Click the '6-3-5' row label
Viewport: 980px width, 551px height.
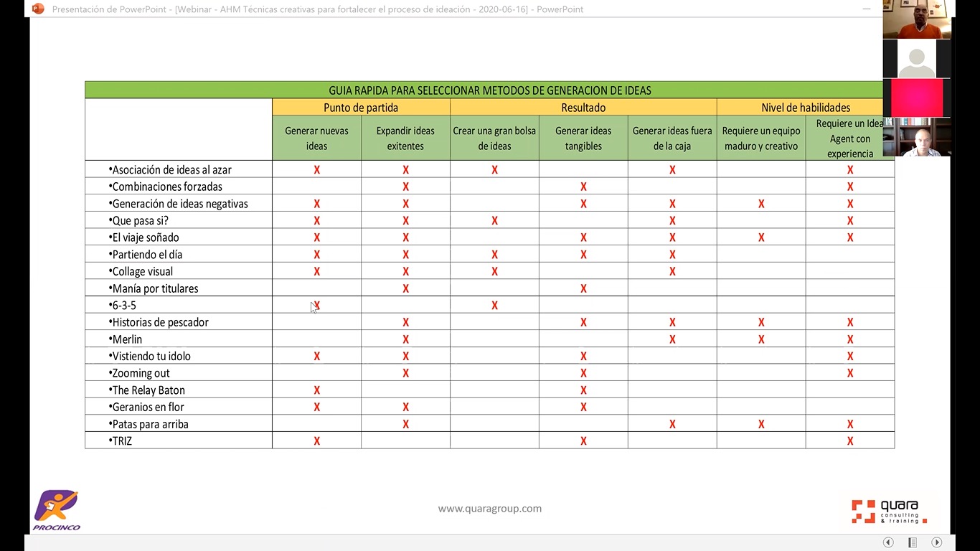(122, 306)
